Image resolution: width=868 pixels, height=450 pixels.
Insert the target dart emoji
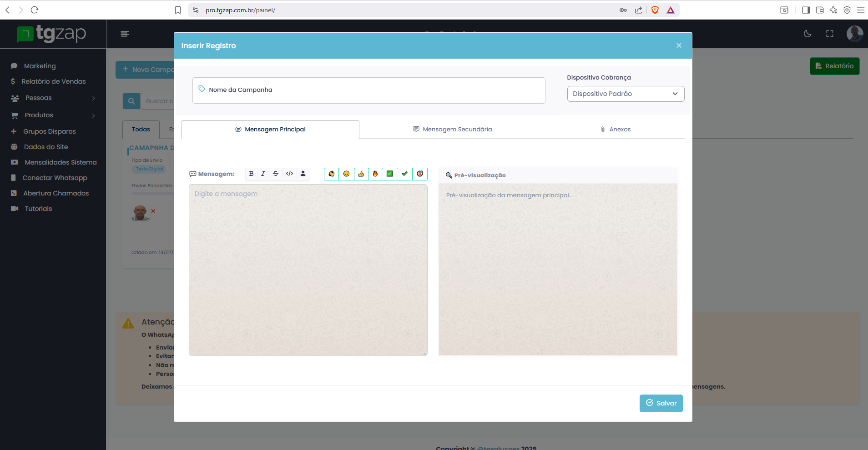(x=420, y=174)
